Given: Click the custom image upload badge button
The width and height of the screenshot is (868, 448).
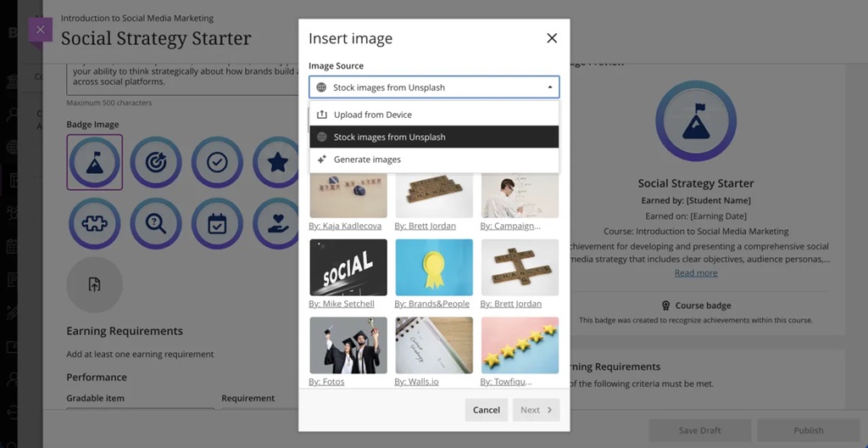Looking at the screenshot, I should click(95, 284).
